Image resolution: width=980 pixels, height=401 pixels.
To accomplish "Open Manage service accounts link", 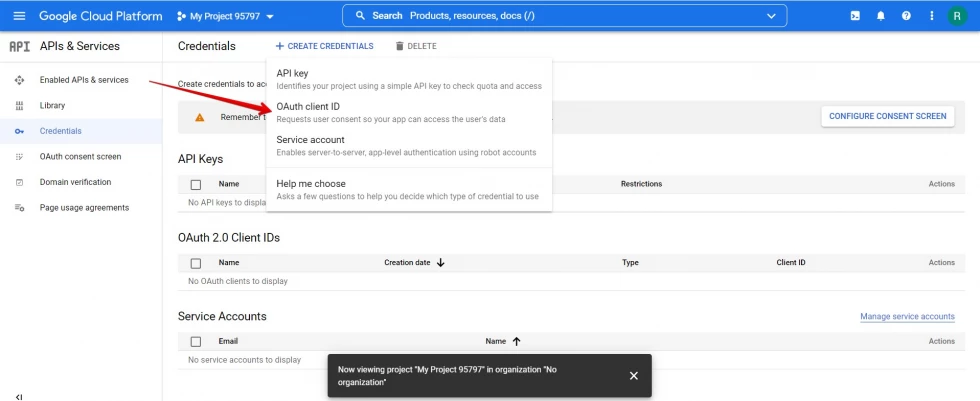I will [x=907, y=317].
